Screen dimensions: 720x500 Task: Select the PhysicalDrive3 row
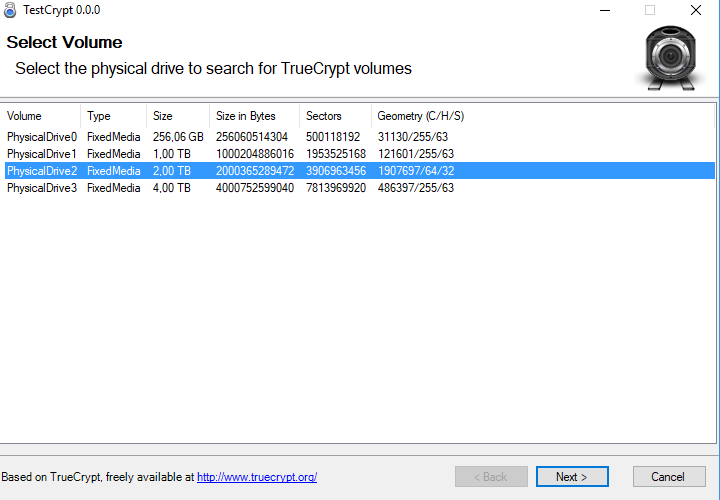tap(360, 188)
